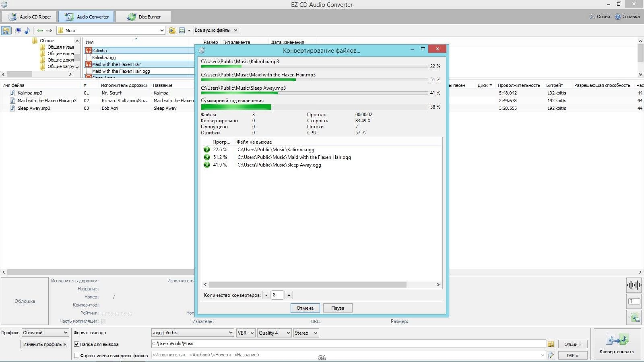Click status icon of Kalimba.ogg output row

tap(207, 150)
